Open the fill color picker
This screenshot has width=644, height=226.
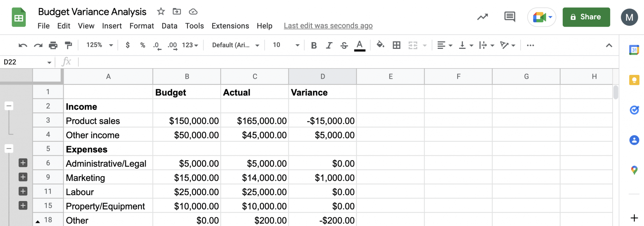tap(380, 45)
